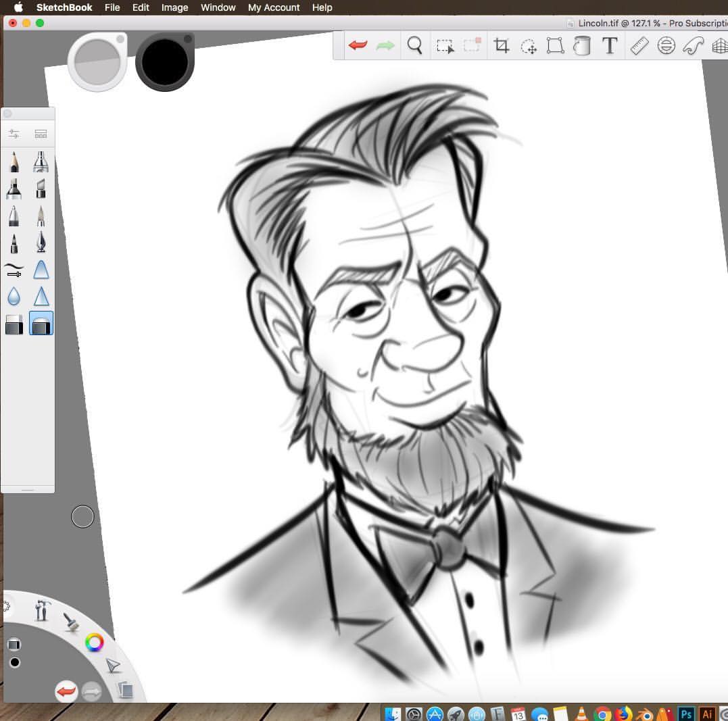Viewport: 728px width, 721px height.
Task: Open the Edit menu
Action: click(141, 7)
